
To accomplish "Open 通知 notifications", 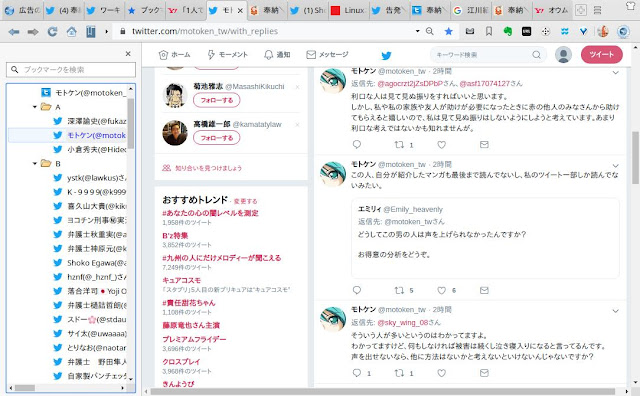I will pos(277,55).
